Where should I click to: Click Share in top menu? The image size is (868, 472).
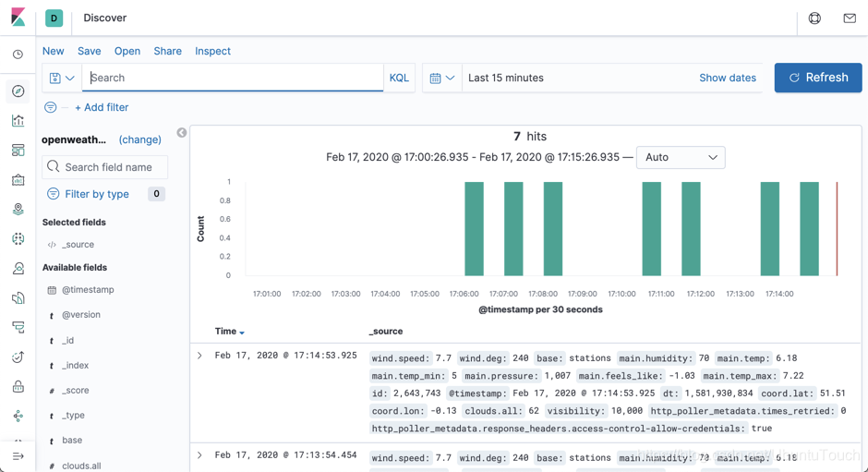click(x=168, y=51)
